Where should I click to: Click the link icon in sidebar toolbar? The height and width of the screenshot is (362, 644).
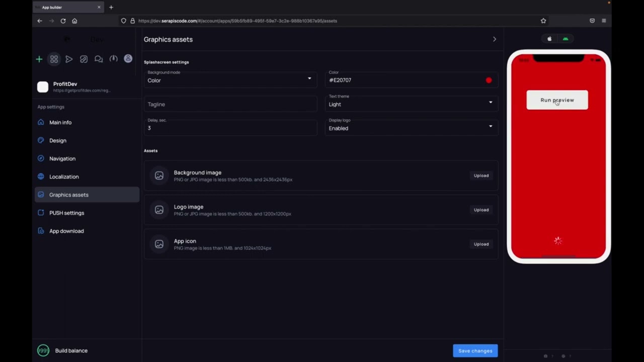(x=84, y=59)
